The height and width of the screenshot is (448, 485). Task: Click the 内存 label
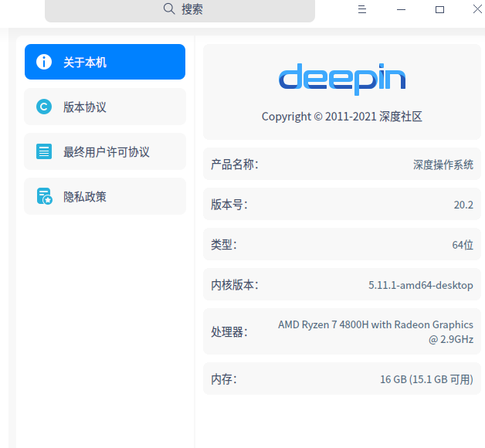[224, 379]
